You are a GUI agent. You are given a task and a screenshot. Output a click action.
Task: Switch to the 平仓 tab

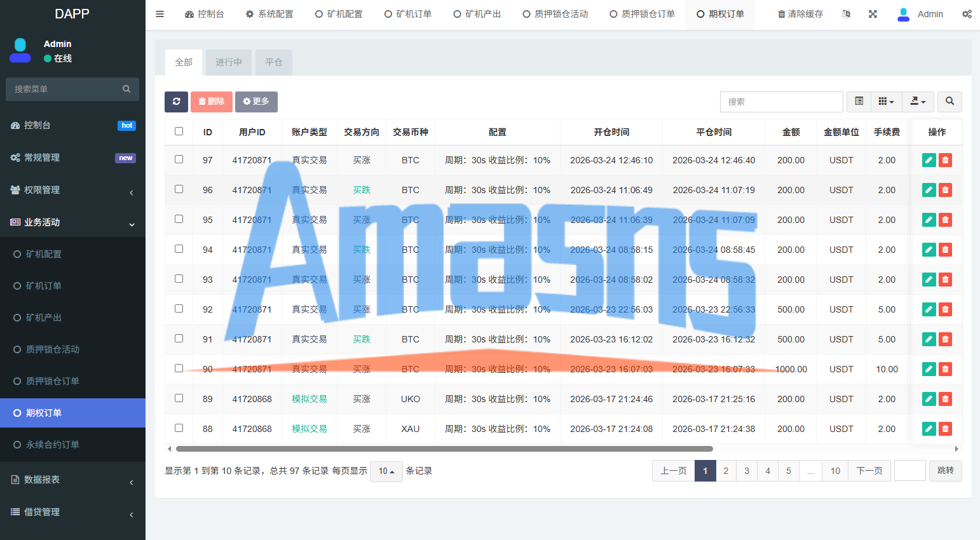tap(274, 62)
